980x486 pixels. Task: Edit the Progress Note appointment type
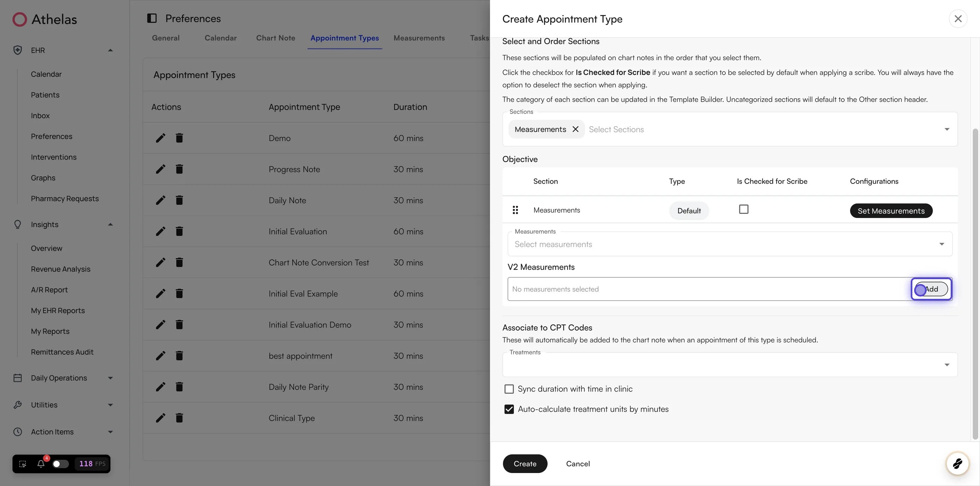coord(161,169)
